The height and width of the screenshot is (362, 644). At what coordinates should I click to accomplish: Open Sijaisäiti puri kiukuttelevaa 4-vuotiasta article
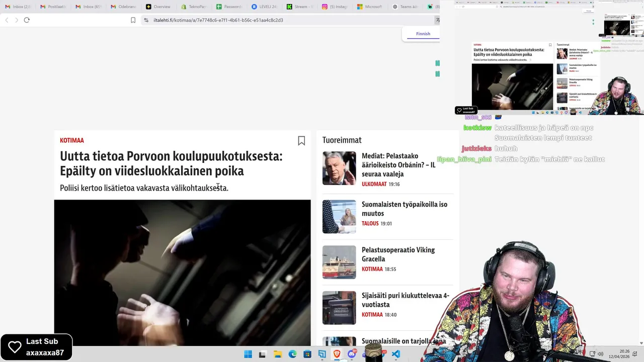[406, 300]
